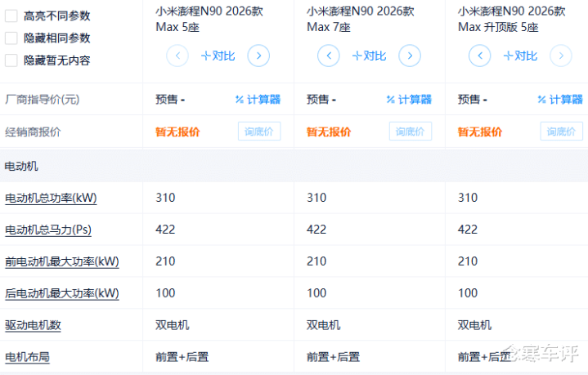
Task: Click 前置+后置 value in Max 7座 column
Action: tap(334, 357)
